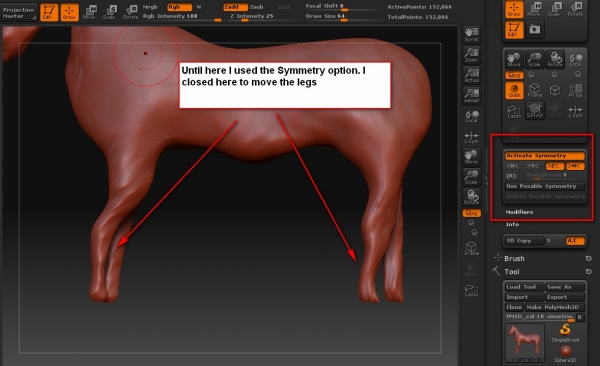Clone the current tool
Screen dimensions: 600x366
click(514, 307)
